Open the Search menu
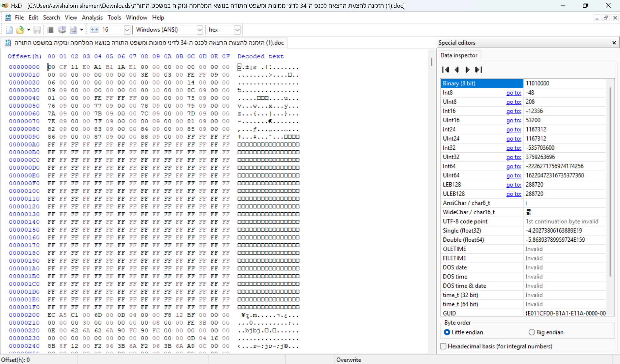620x364 pixels. (51, 17)
